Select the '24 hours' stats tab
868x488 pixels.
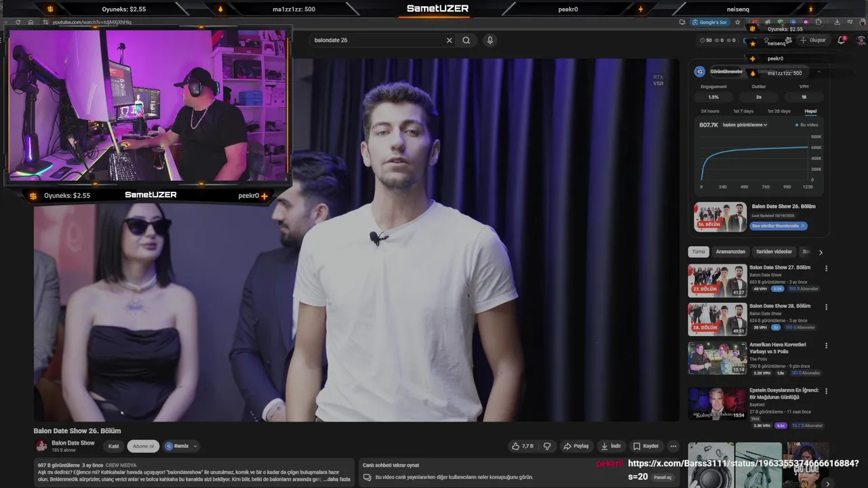click(710, 111)
